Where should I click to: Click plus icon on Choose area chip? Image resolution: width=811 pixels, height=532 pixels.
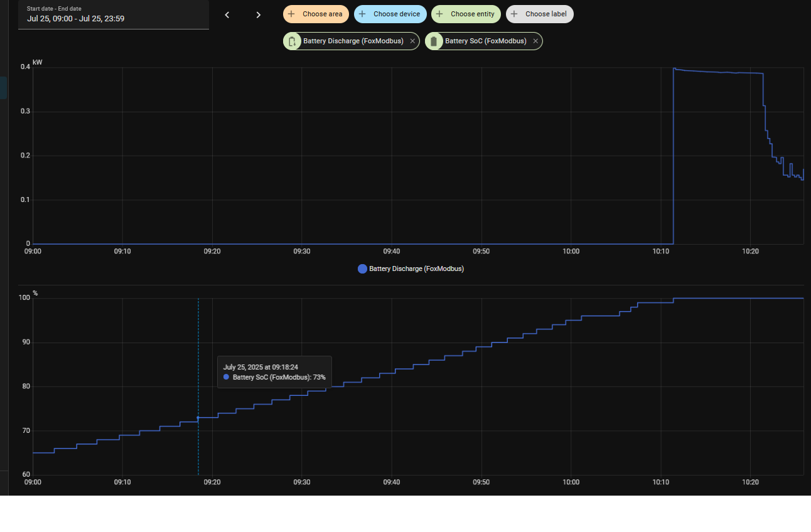tap(291, 14)
